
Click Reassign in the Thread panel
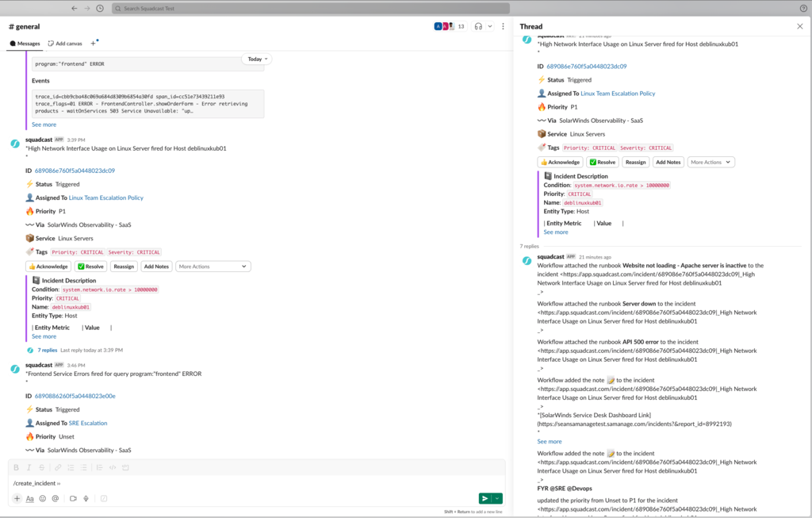(x=635, y=162)
